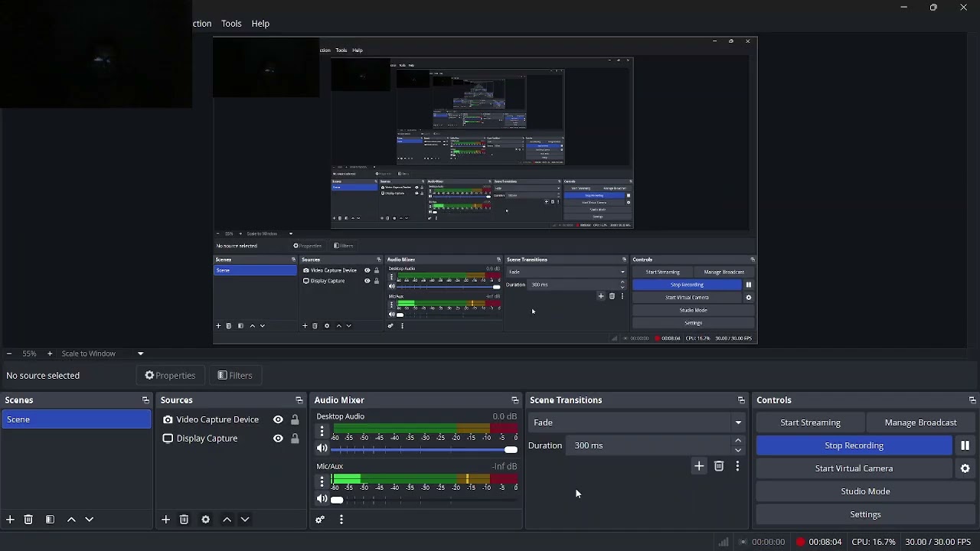Open transition properties three-dot icon
The height and width of the screenshot is (551, 980).
737,466
